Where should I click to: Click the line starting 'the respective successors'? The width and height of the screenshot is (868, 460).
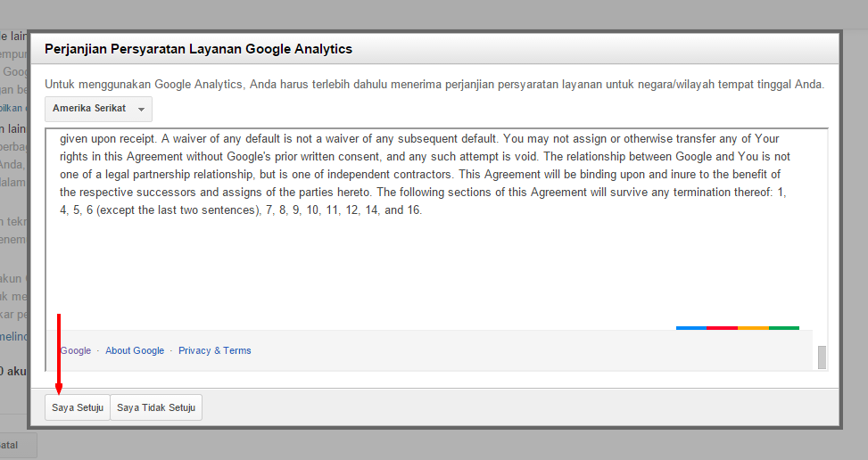click(x=423, y=193)
